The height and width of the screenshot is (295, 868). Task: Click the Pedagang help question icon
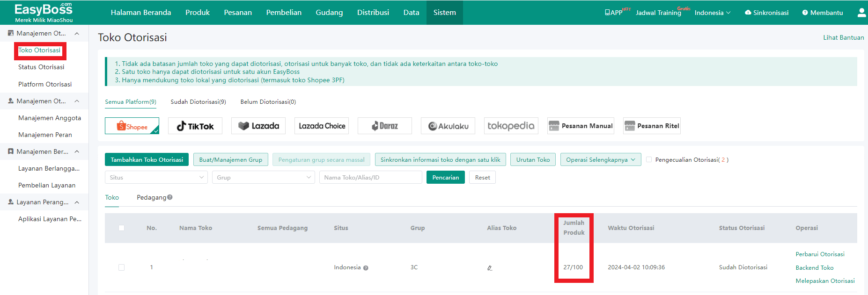click(170, 197)
